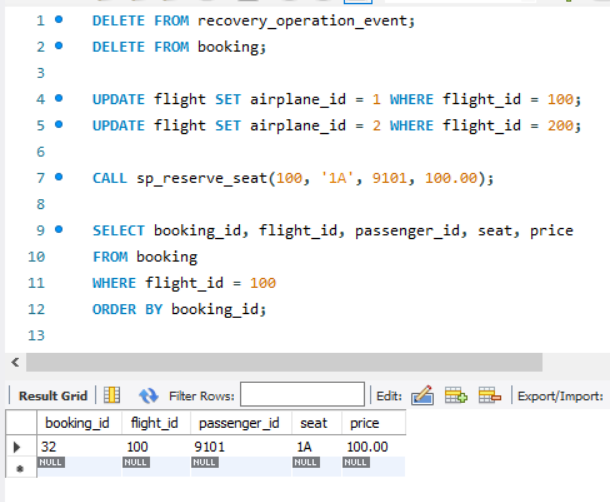Select the Result Grid label
610x502 pixels.
53,396
